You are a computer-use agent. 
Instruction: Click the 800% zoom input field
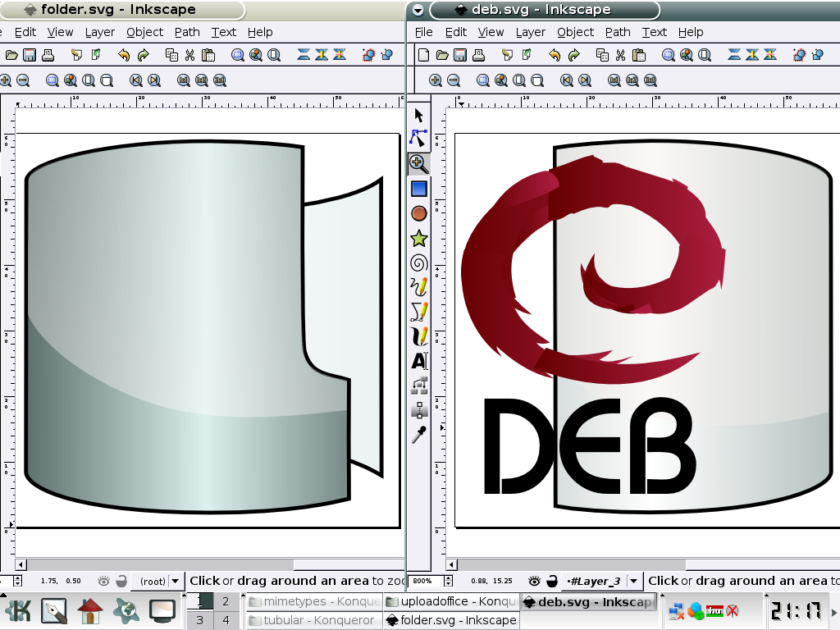(x=427, y=581)
